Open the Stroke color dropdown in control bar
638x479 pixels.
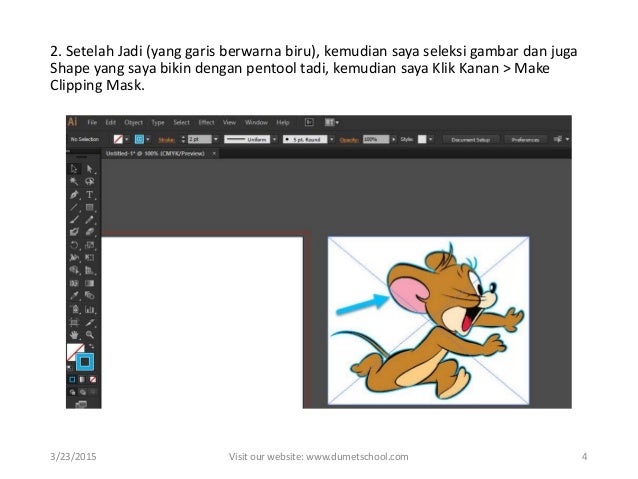point(148,139)
